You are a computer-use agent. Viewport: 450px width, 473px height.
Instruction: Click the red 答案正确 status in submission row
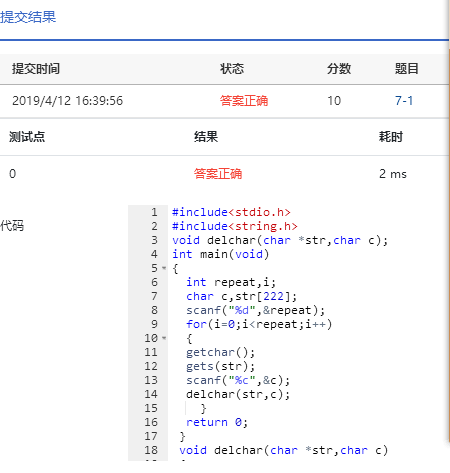[244, 101]
